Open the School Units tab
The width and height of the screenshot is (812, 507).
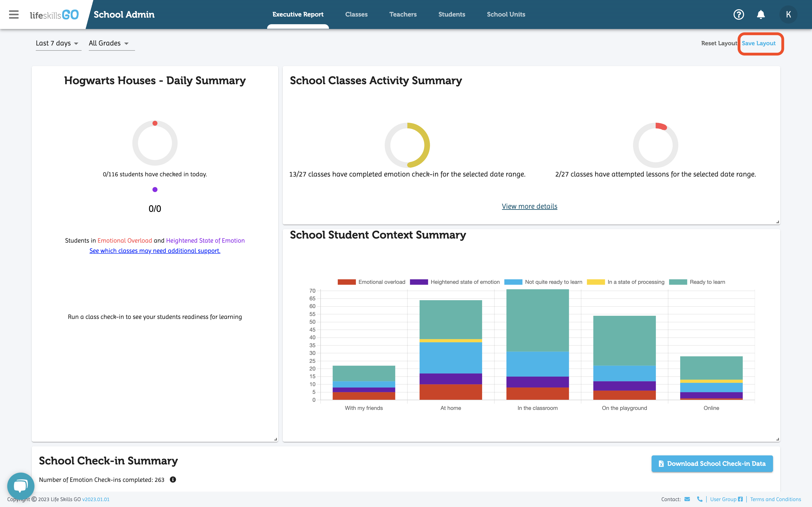tap(506, 14)
